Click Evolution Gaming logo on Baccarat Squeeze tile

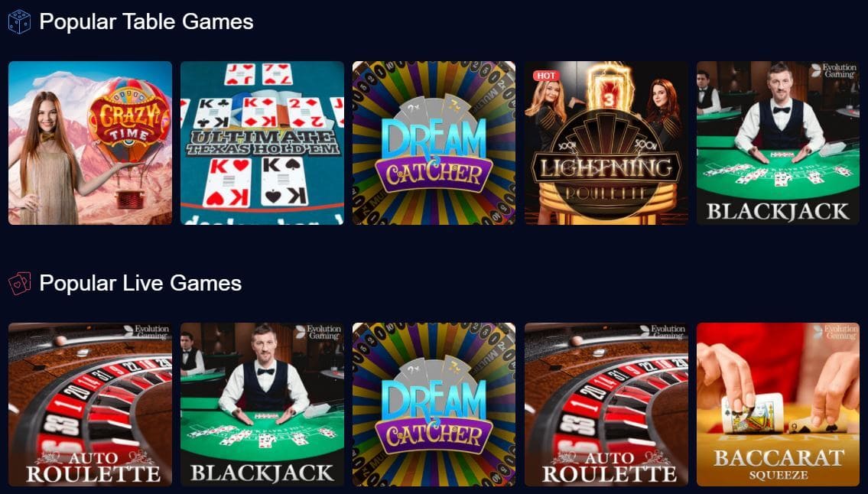(x=834, y=333)
